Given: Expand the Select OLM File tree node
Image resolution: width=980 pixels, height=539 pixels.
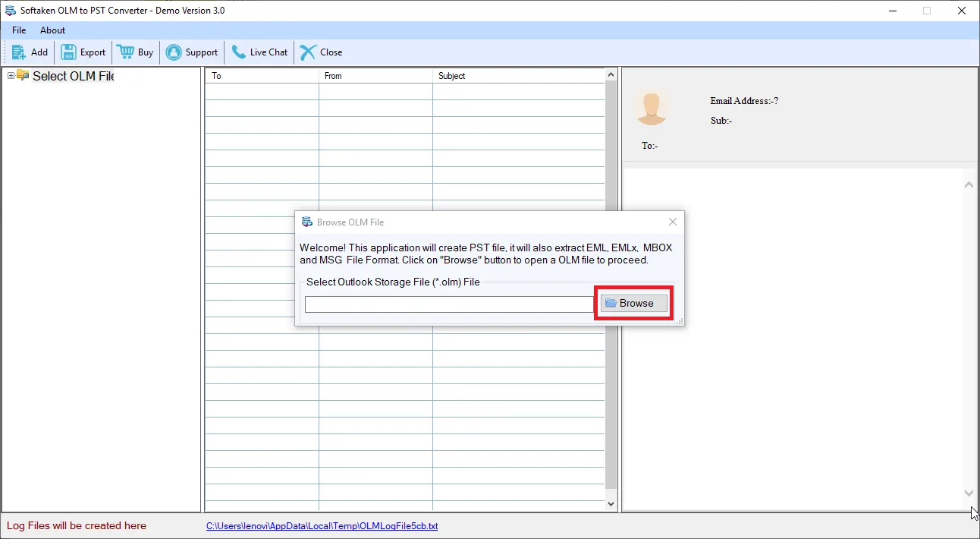Looking at the screenshot, I should point(11,75).
